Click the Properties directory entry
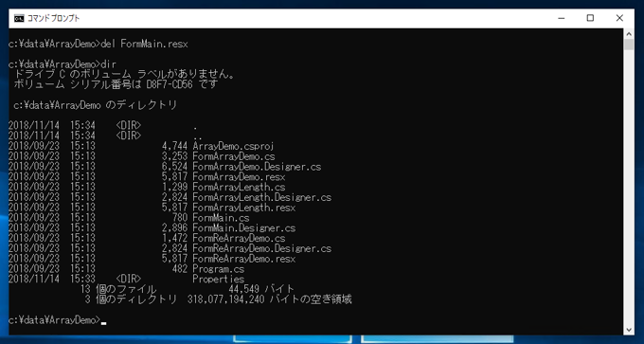The height and width of the screenshot is (344, 644). point(127,280)
